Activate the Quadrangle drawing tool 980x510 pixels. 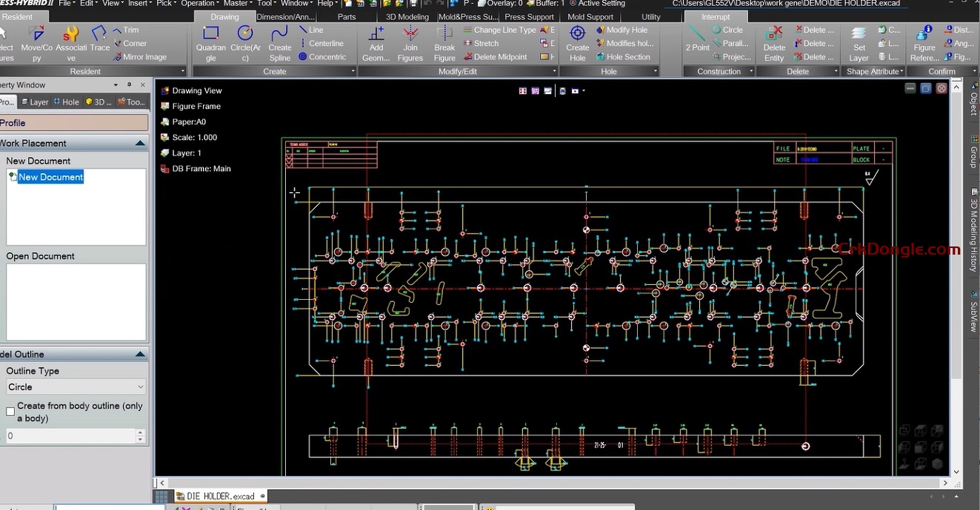[x=210, y=41]
